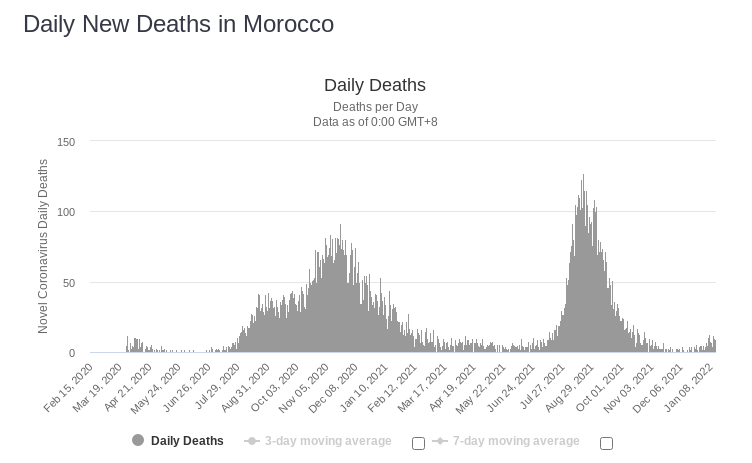Click the "Daily Deaths" chart title
The height and width of the screenshot is (463, 752).
[375, 85]
